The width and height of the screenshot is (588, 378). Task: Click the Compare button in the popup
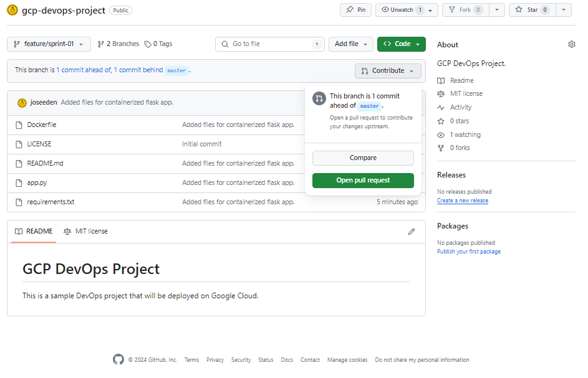(363, 158)
